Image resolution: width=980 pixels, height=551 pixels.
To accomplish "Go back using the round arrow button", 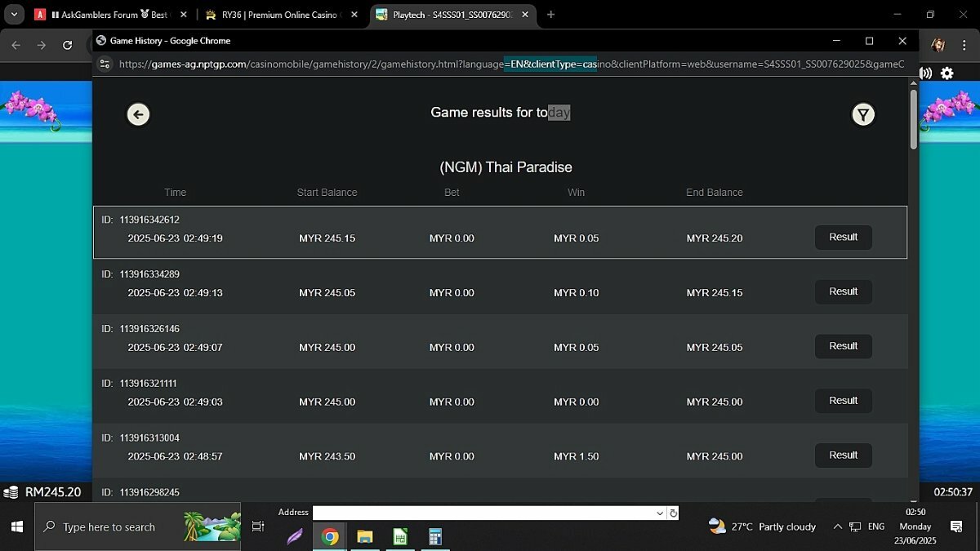I will 138,114.
